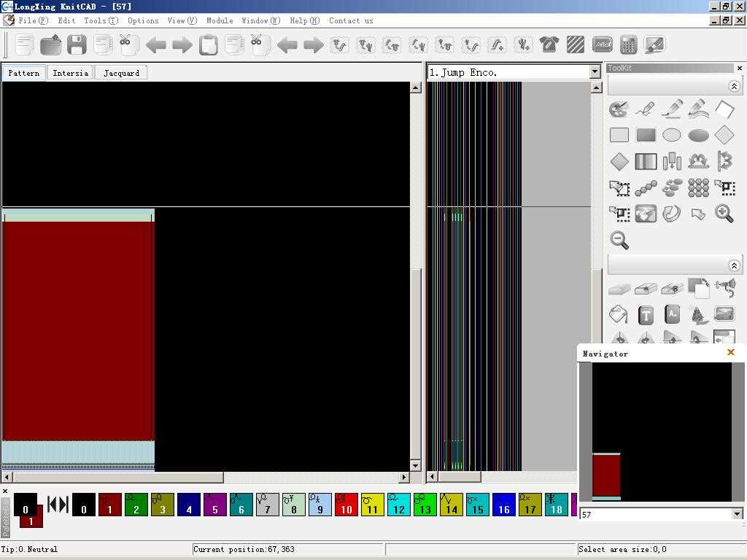
Task: Open the File menu
Action: (34, 20)
